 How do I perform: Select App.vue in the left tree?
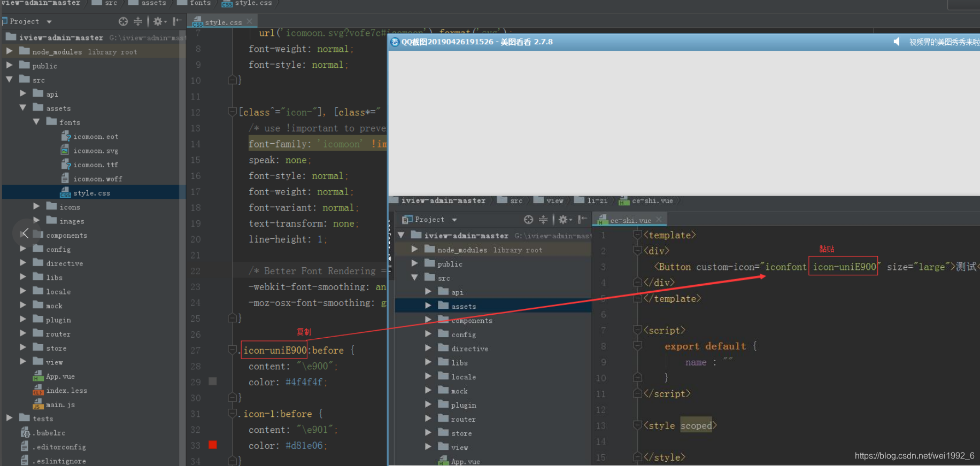pos(54,376)
